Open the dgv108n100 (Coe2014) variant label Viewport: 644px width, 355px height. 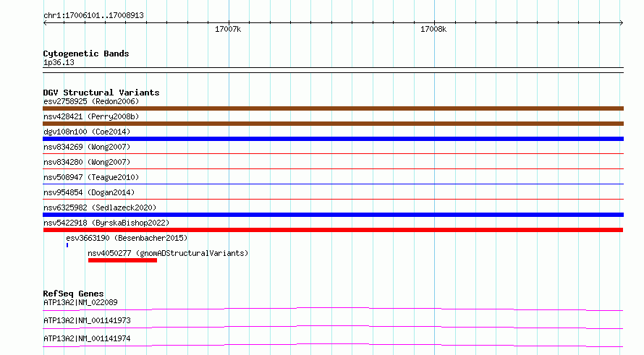click(x=87, y=132)
